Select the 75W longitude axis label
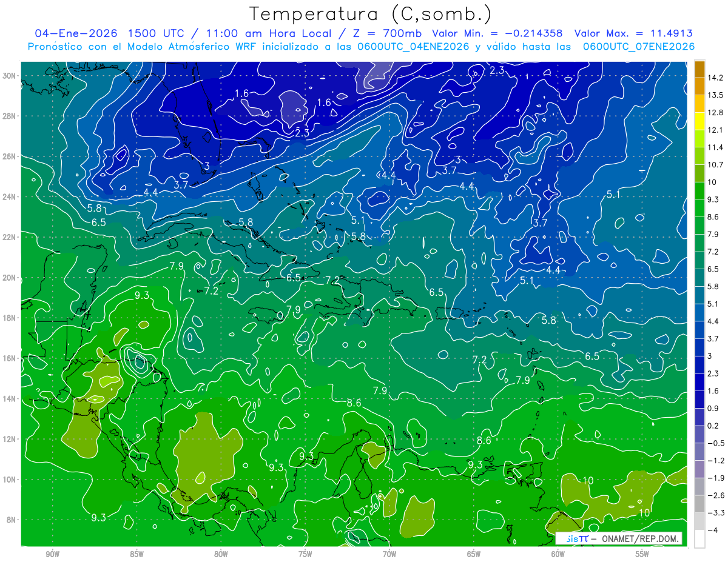The height and width of the screenshot is (562, 728). [x=305, y=554]
